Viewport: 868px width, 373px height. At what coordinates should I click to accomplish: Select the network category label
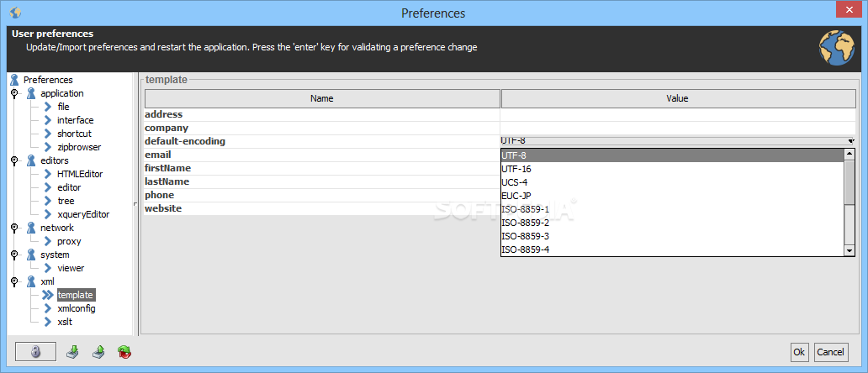(57, 228)
